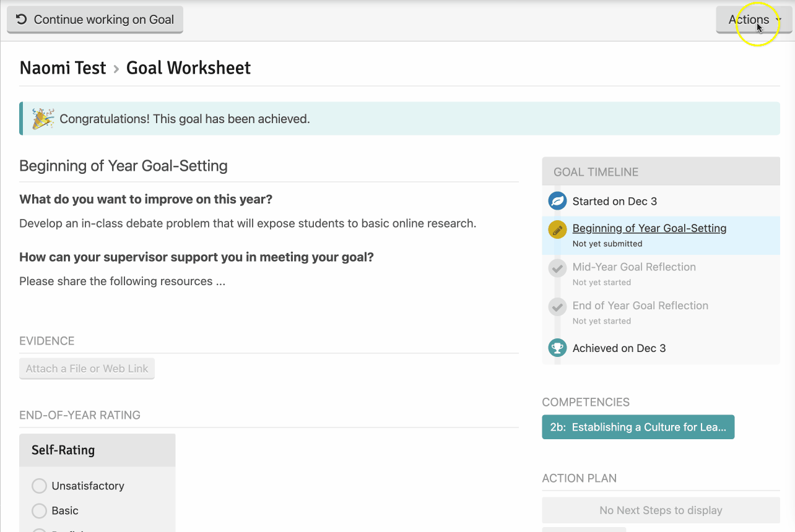Screen dimensions: 795x532
Task: Click Continue working on Goal button
Action: click(x=95, y=20)
